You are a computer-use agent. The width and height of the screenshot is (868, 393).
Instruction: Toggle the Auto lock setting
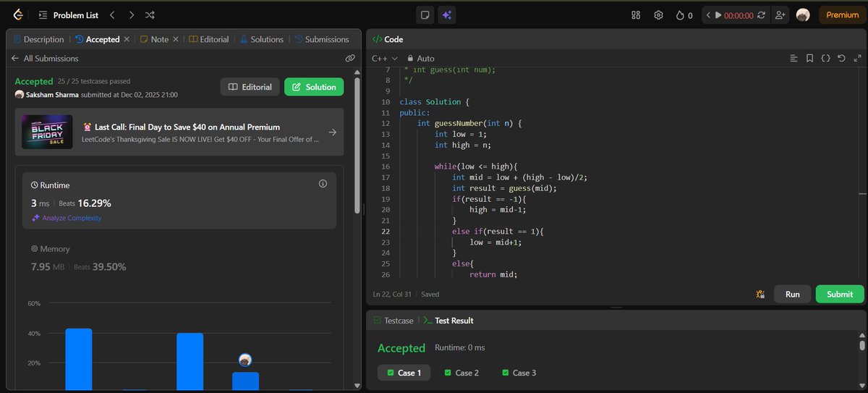tap(421, 58)
